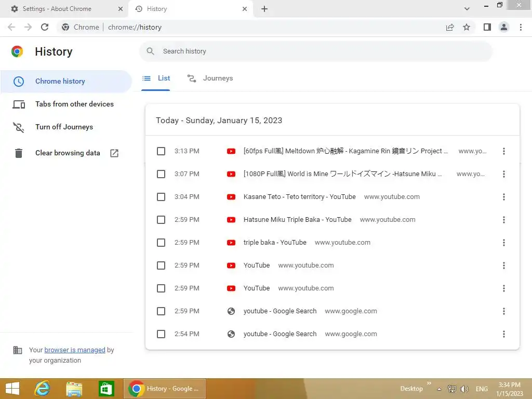Click YouTube favicon of Meltdown entry
The height and width of the screenshot is (399, 532).
231,151
